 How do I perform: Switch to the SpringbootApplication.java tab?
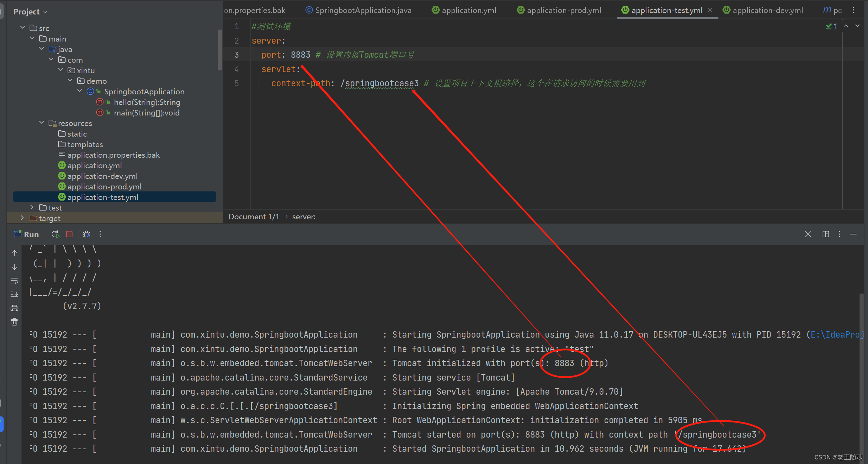pyautogui.click(x=358, y=10)
